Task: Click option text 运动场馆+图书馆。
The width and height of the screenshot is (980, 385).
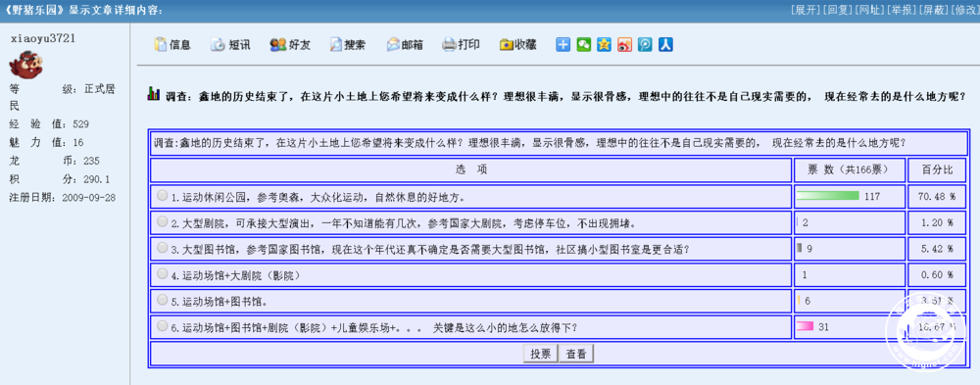Action: tap(225, 302)
